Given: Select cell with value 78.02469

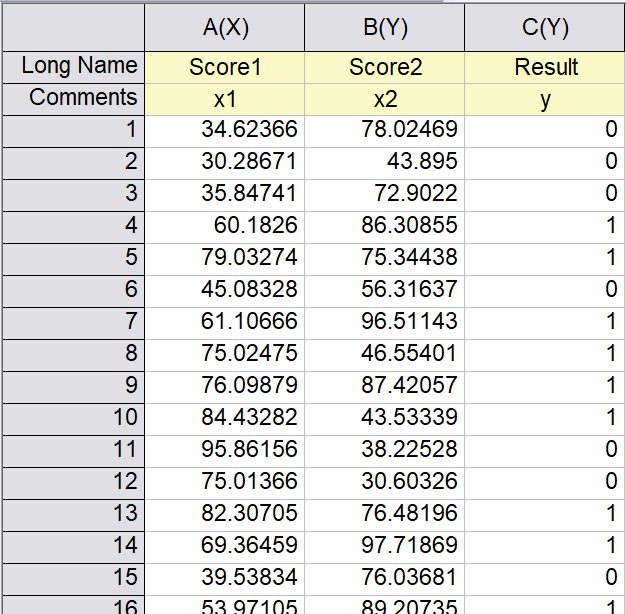Looking at the screenshot, I should tap(385, 131).
